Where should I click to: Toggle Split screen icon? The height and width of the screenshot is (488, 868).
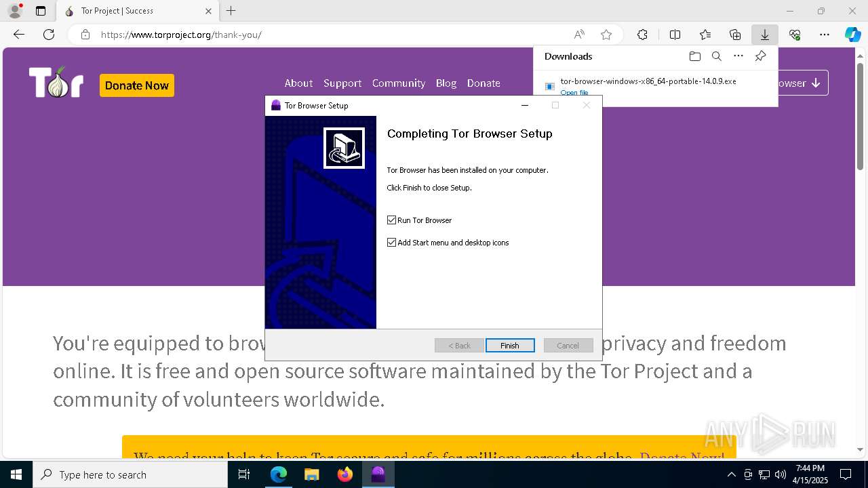tap(675, 35)
